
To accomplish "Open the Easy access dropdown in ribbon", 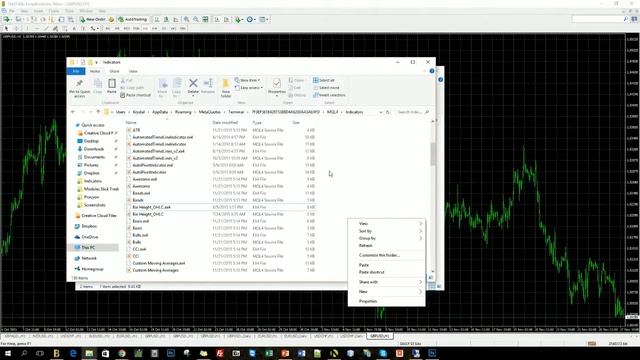I will [x=249, y=88].
